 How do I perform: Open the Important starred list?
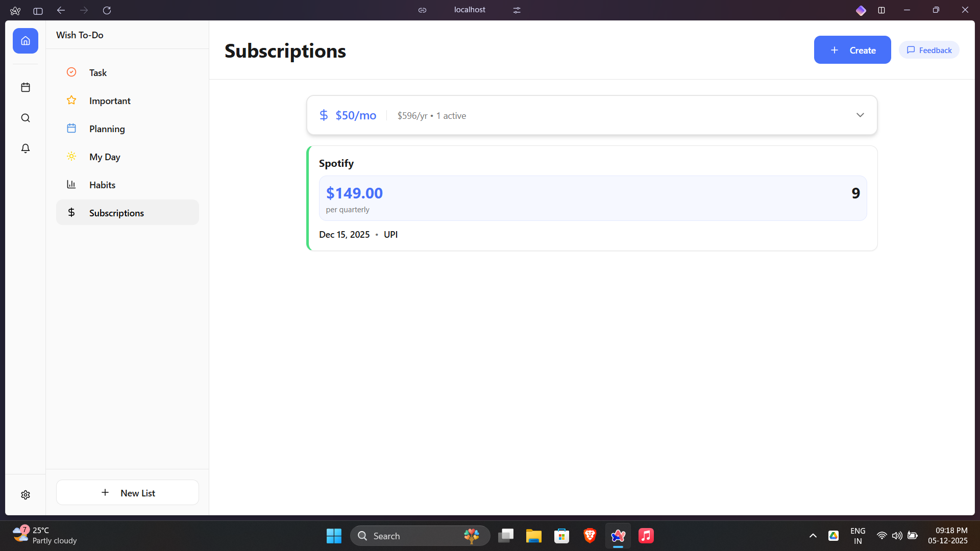point(110,101)
